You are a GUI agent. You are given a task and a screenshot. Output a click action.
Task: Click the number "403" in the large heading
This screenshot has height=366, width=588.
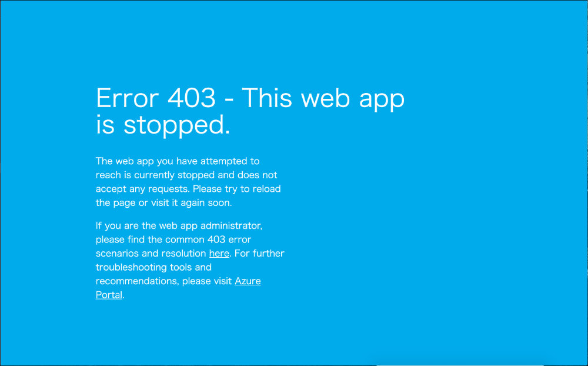click(x=192, y=98)
